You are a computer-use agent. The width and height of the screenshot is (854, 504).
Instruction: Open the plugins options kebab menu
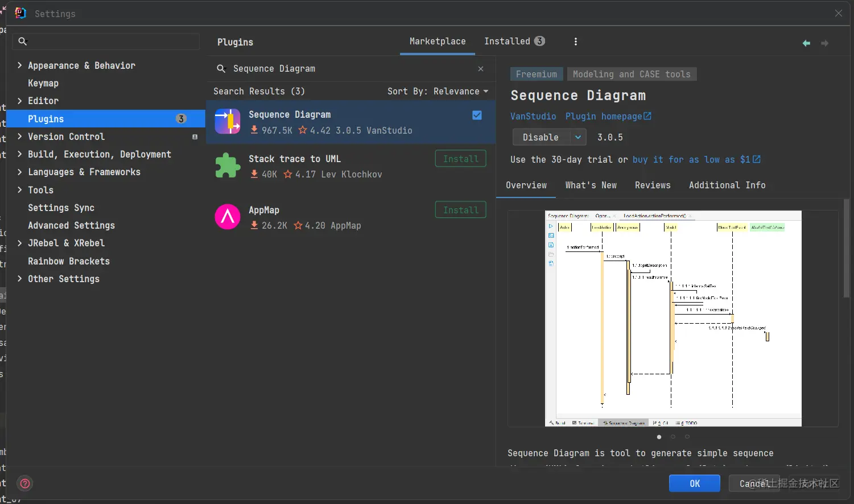(576, 42)
